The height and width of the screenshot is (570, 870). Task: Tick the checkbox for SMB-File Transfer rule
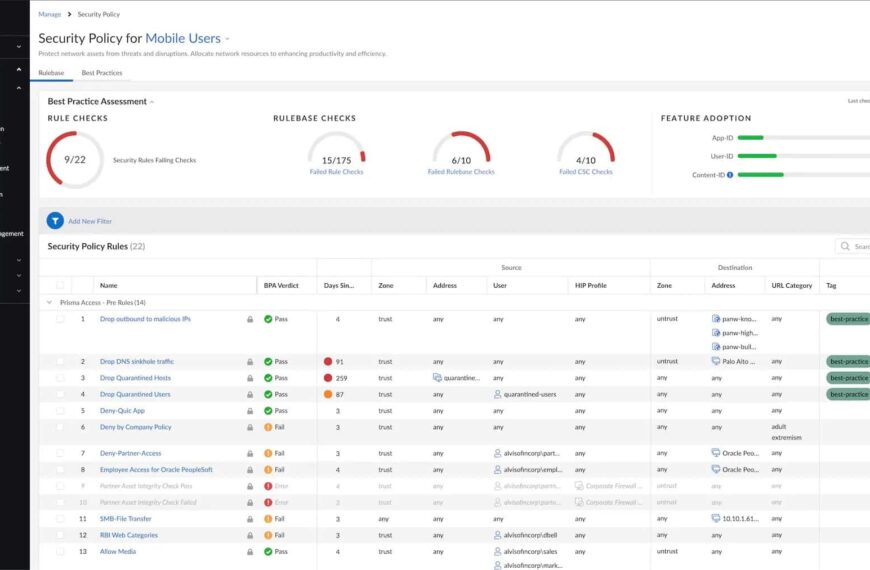point(60,519)
